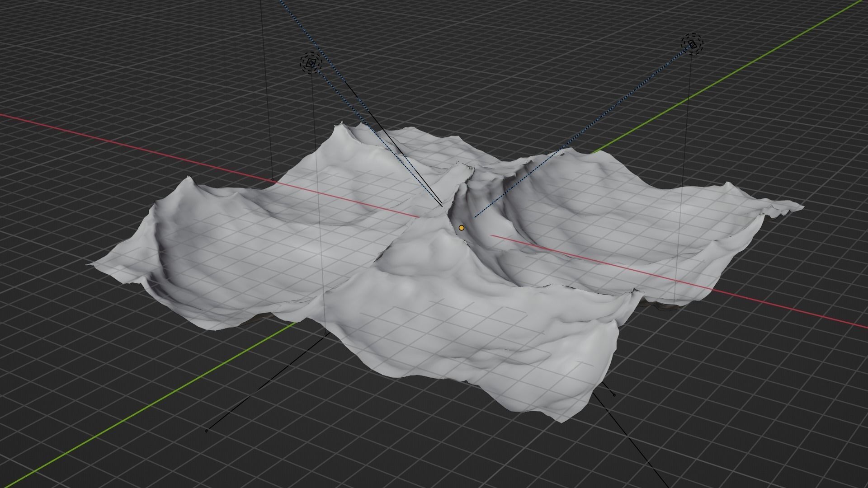This screenshot has height=488, width=868.
Task: Select the right light object near the green axis
Action: tap(693, 44)
